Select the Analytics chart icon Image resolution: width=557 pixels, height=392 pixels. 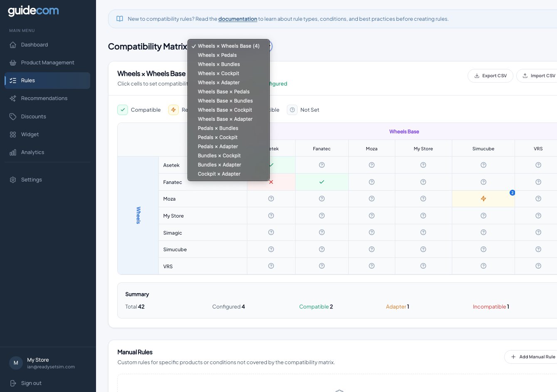coord(13,152)
